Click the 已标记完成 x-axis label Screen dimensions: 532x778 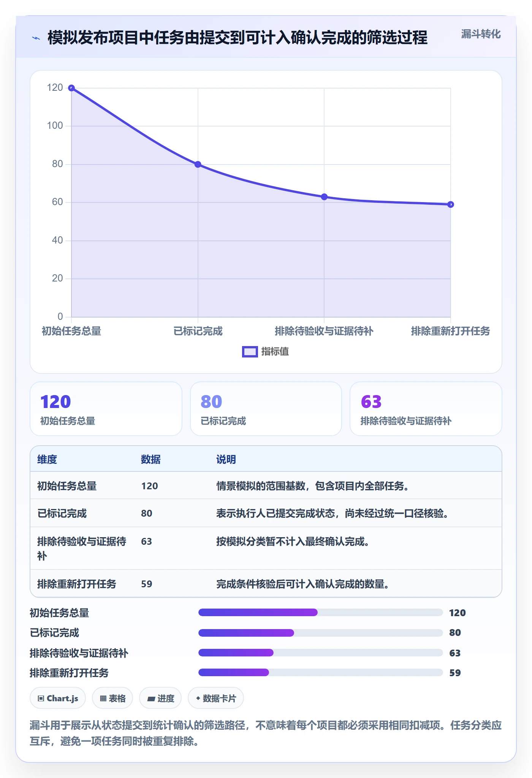tap(198, 331)
